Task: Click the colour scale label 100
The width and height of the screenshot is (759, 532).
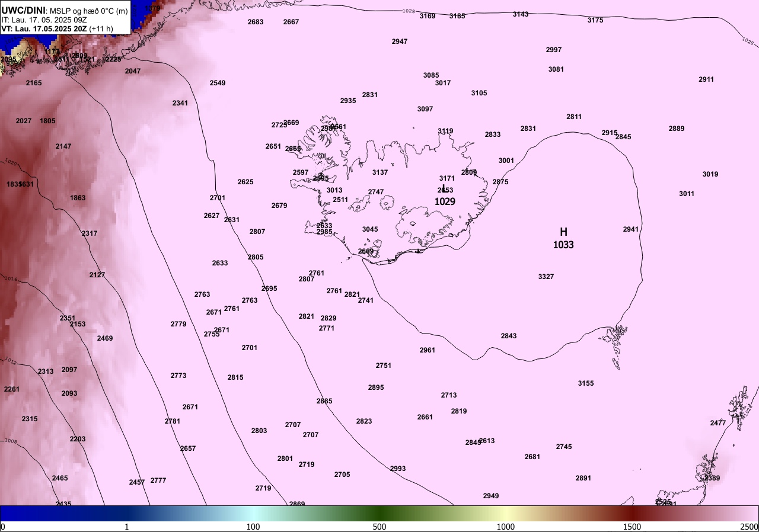Action: tap(253, 527)
